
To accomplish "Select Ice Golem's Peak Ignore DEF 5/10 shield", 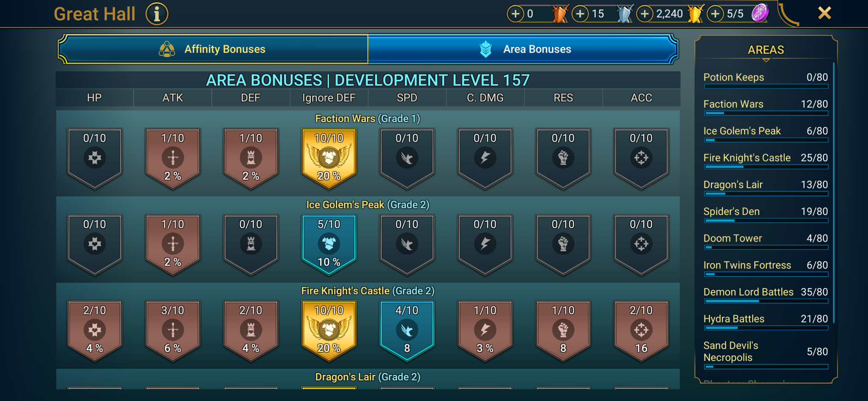I will point(329,244).
